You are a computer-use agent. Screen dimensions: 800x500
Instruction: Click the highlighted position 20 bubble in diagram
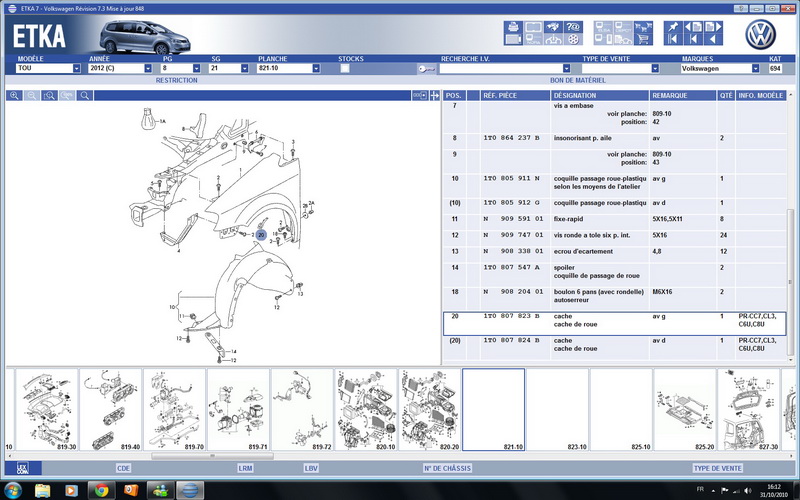coord(261,235)
